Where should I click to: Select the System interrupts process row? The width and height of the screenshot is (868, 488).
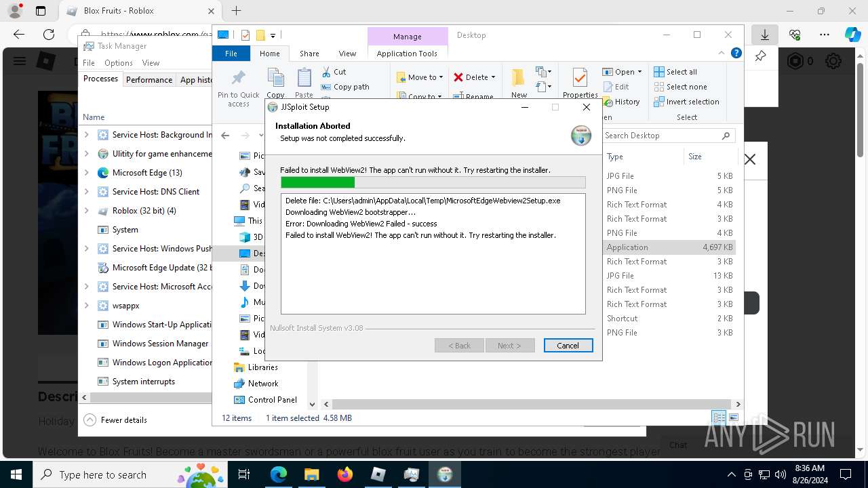point(146,382)
